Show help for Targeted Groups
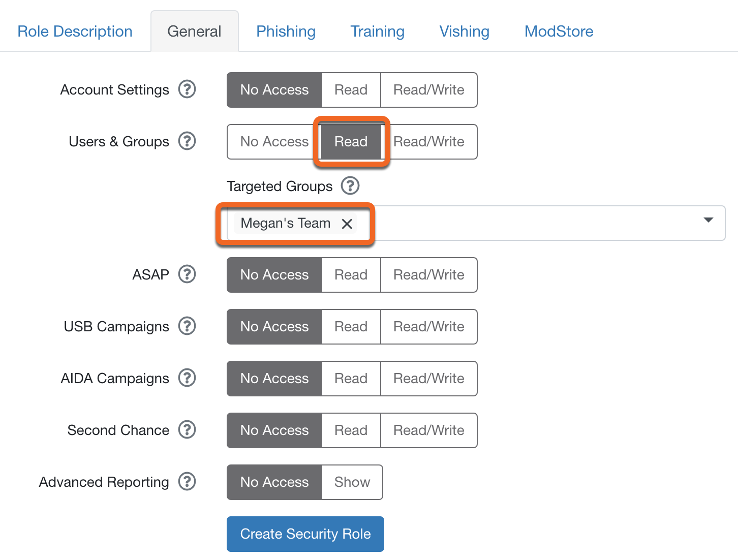The height and width of the screenshot is (560, 738). point(350,186)
